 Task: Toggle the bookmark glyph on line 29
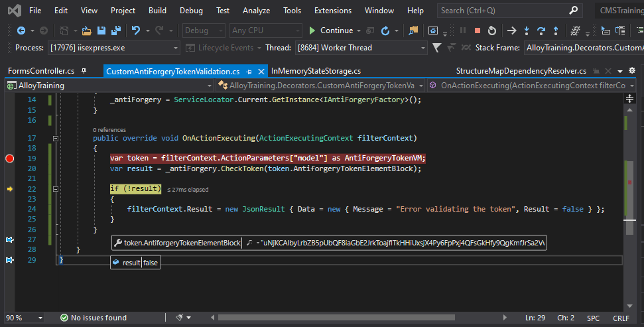coord(10,259)
